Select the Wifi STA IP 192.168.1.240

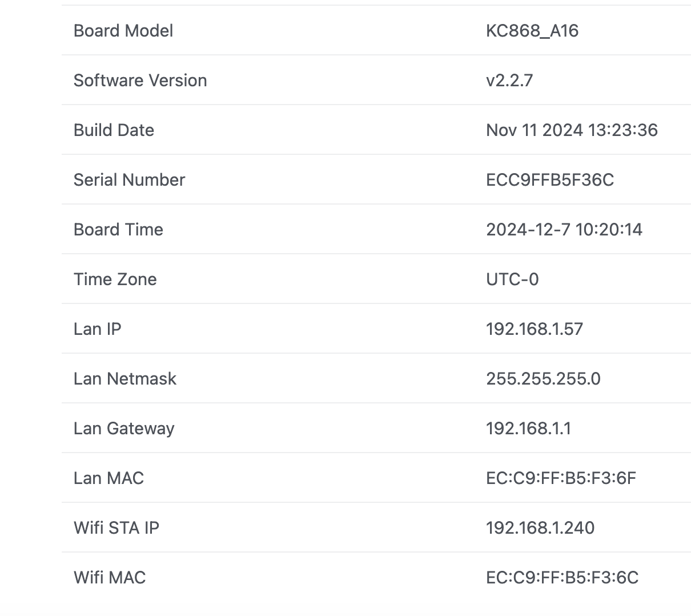[540, 528]
